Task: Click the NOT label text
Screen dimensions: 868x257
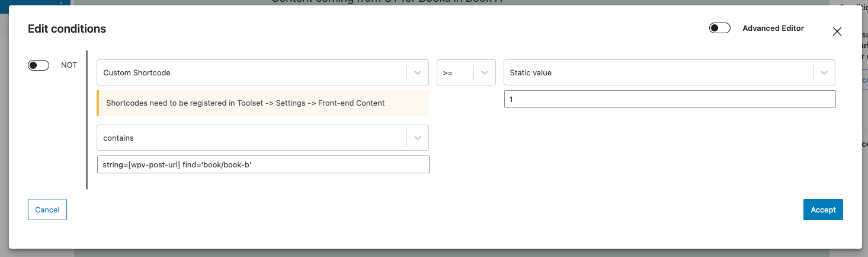Action: [x=69, y=65]
